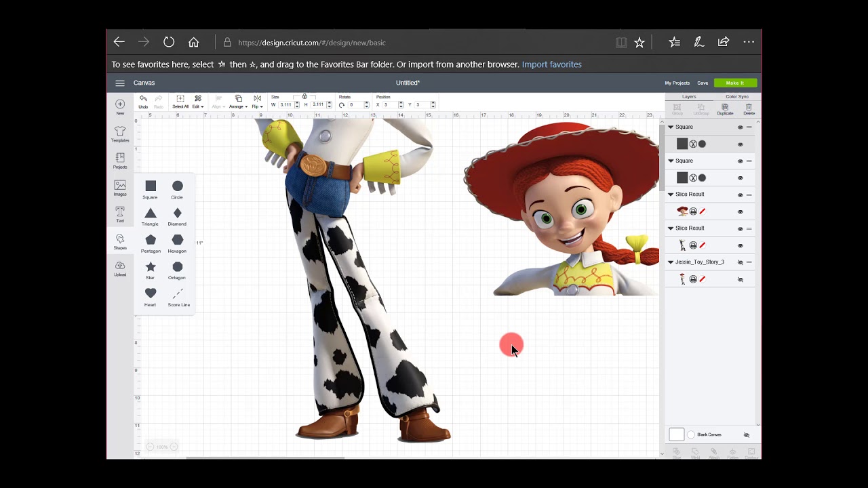Open the Edit dropdown
Image resolution: width=868 pixels, height=488 pixels.
(x=198, y=102)
